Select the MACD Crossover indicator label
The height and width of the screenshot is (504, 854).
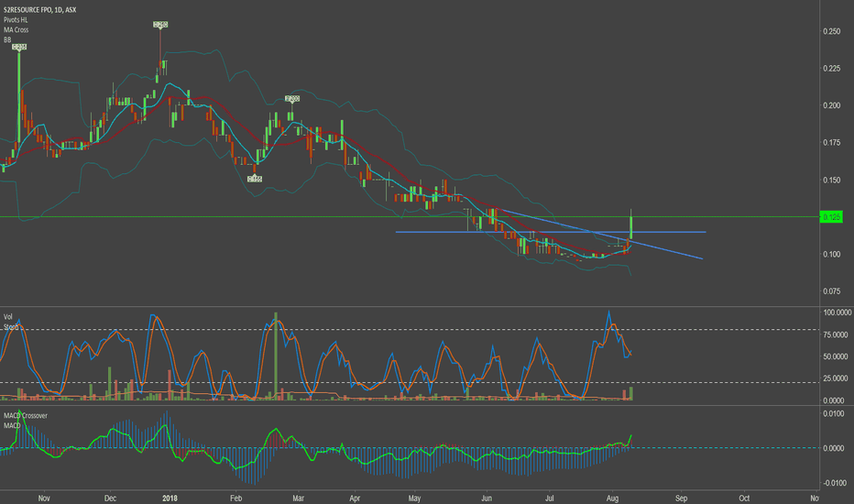click(26, 416)
